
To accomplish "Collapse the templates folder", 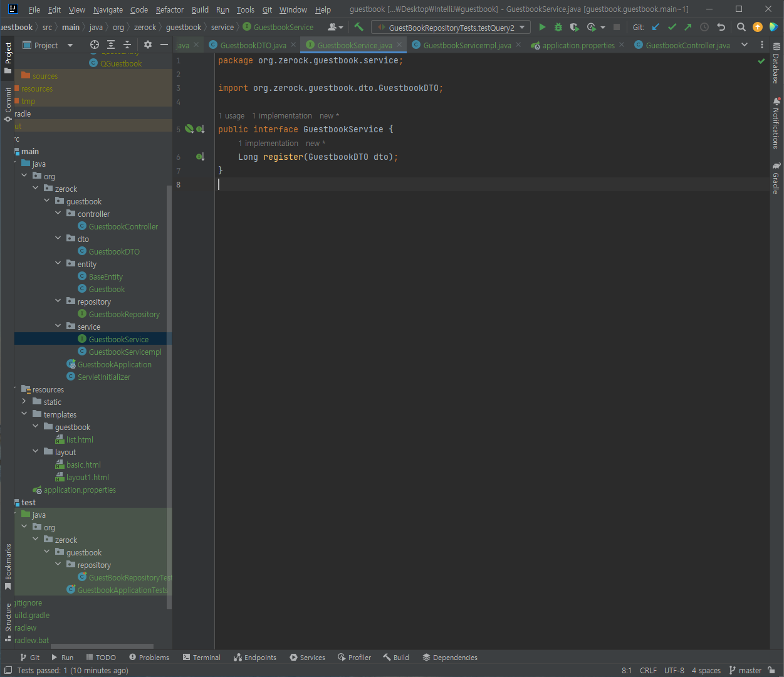I will [24, 414].
